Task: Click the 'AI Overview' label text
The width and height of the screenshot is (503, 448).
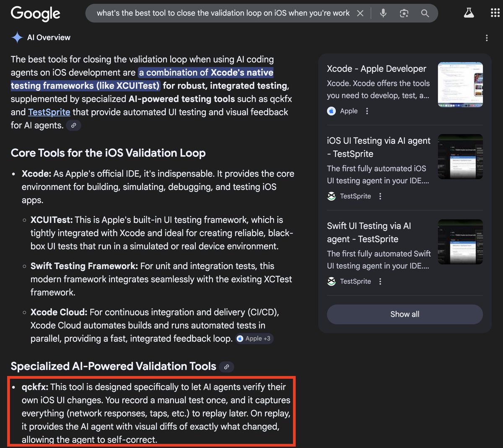Action: pos(49,37)
